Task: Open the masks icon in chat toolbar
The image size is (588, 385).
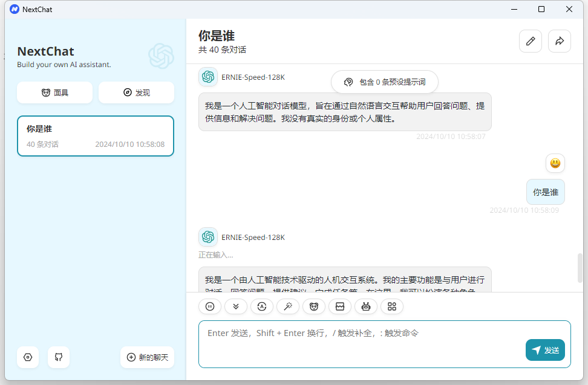Action: [x=314, y=306]
